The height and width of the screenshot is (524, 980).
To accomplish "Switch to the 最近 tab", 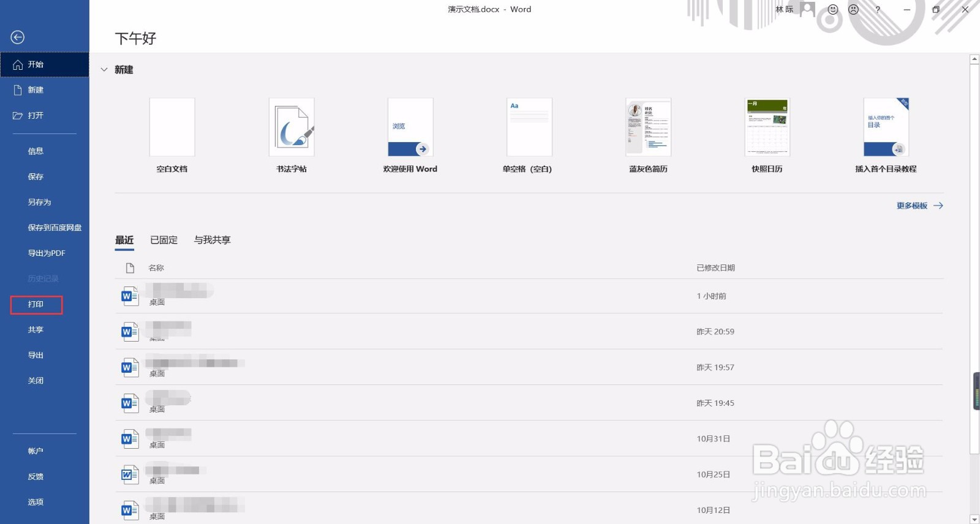I will click(x=124, y=240).
